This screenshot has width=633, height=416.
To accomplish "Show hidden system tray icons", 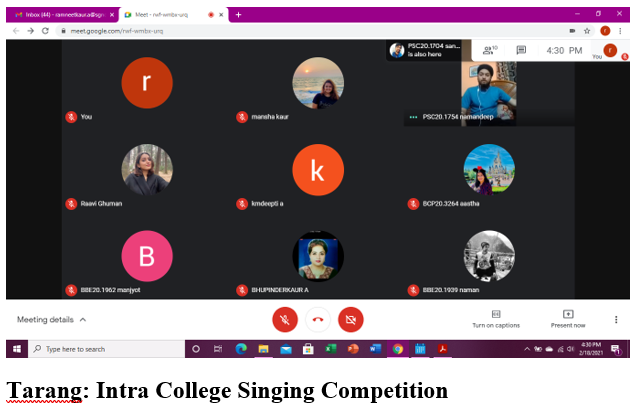I will (x=527, y=349).
